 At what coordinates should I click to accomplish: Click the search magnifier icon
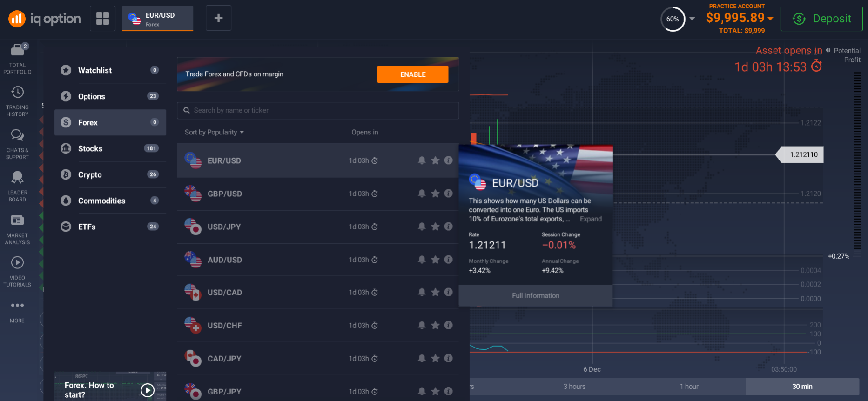(187, 110)
